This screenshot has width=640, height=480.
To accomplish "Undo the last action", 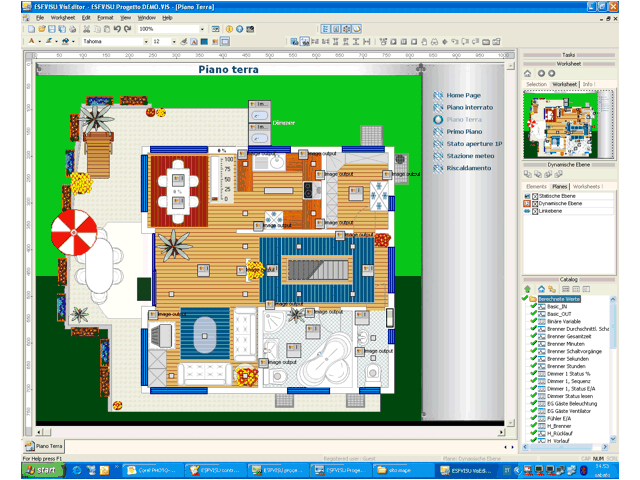I will coord(117,29).
